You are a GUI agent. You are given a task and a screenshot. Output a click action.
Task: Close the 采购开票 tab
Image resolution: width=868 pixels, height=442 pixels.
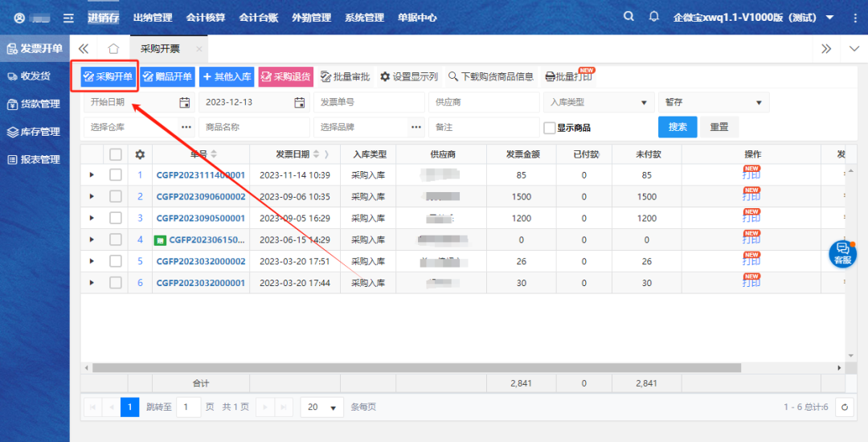point(199,49)
